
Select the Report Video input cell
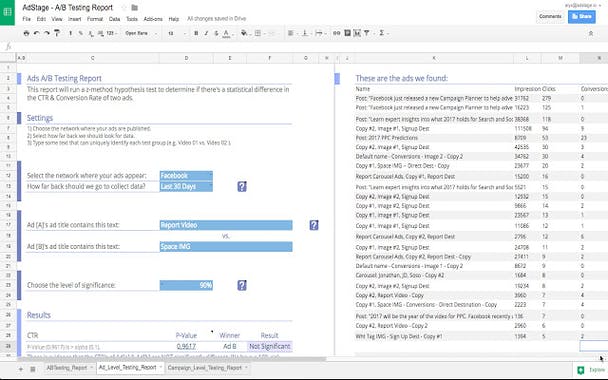[226, 225]
